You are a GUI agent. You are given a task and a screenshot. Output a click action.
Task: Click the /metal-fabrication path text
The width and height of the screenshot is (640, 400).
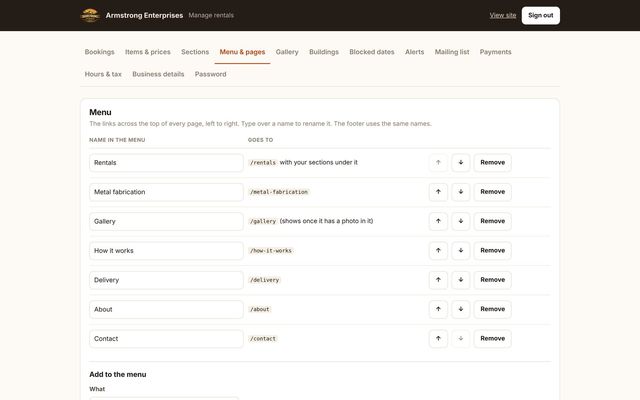(279, 192)
